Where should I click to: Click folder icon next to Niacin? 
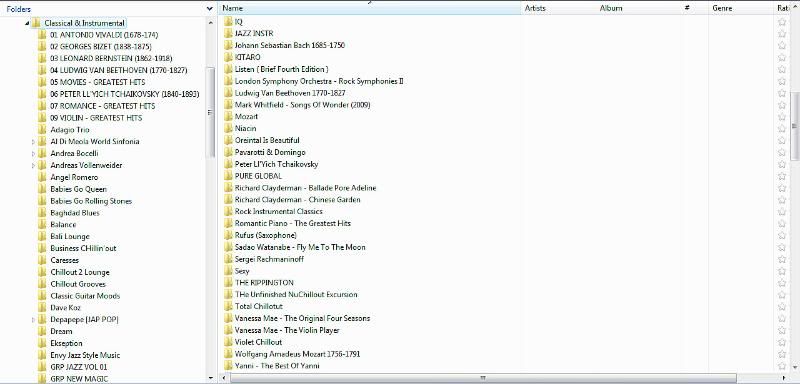[228, 129]
